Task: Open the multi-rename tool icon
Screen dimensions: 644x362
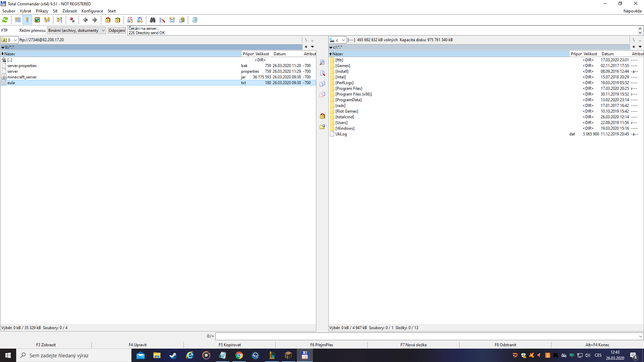Action: click(162, 20)
